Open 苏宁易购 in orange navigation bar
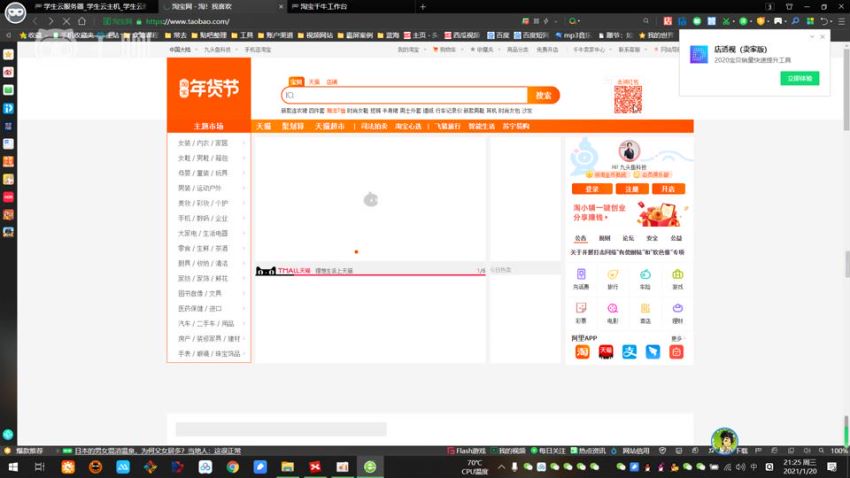 coord(516,126)
